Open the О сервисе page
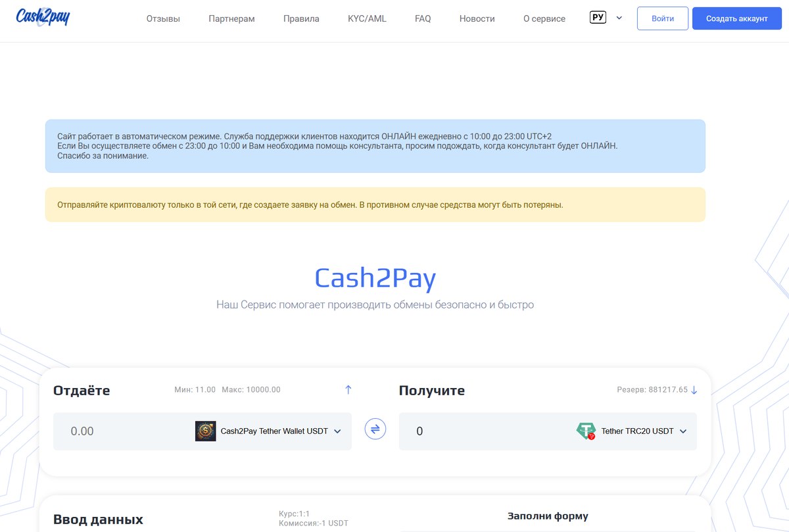Screen dimensions: 789x532 pos(544,18)
